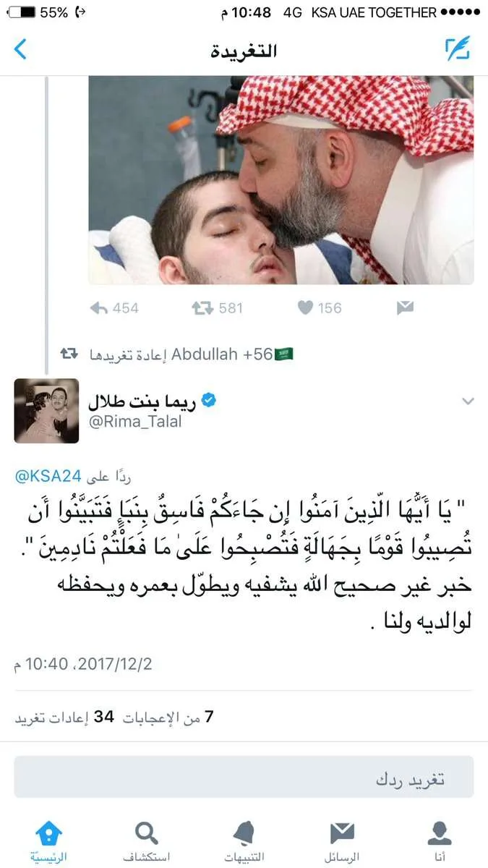Open the الرسائل messages tab
Viewport: 488px width, 868px height.
pyautogui.click(x=342, y=841)
